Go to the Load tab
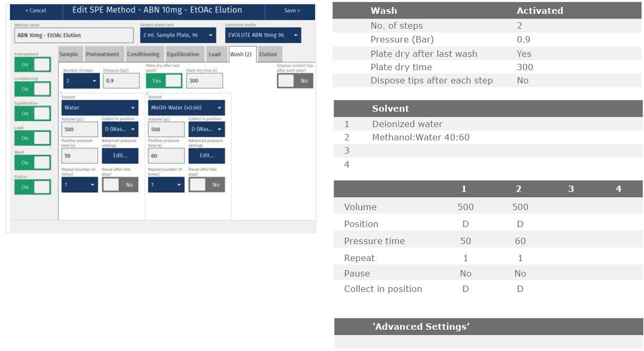The height and width of the screenshot is (351, 644). coord(214,54)
